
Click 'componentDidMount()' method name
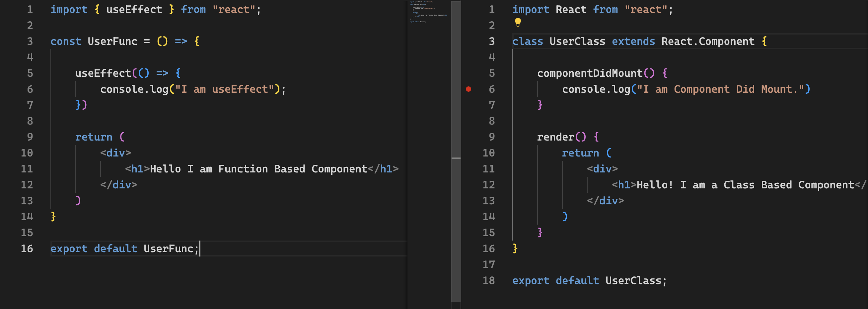point(596,73)
